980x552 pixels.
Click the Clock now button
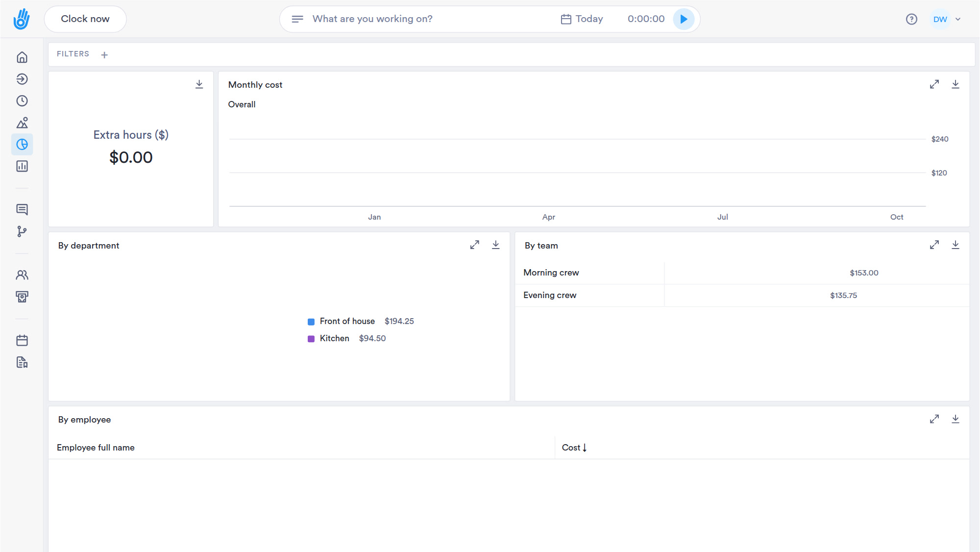[85, 19]
